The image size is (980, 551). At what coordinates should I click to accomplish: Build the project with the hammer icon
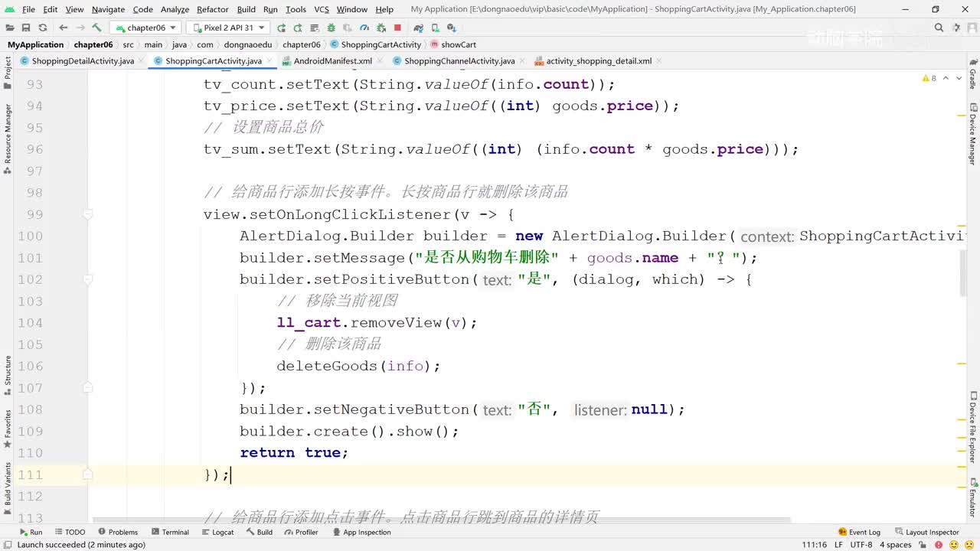click(x=97, y=28)
